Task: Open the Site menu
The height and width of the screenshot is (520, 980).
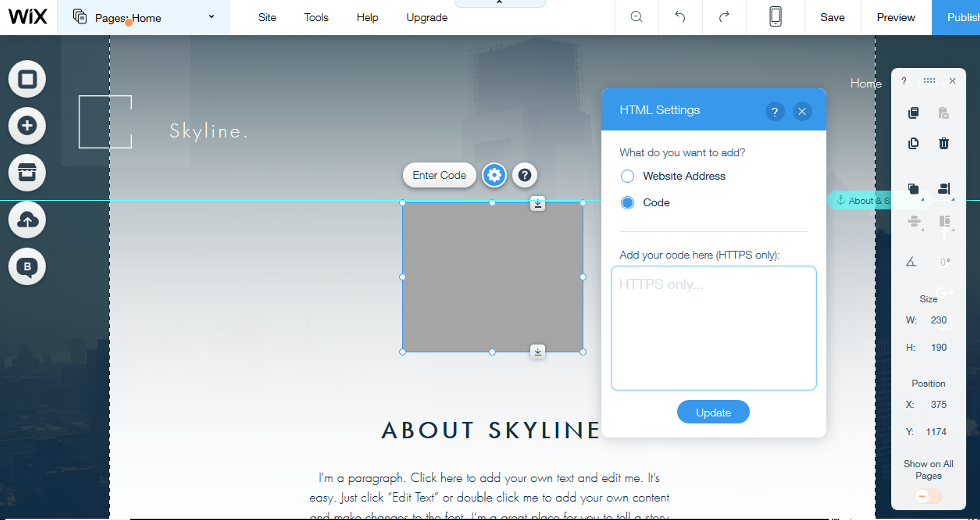Action: [x=267, y=17]
